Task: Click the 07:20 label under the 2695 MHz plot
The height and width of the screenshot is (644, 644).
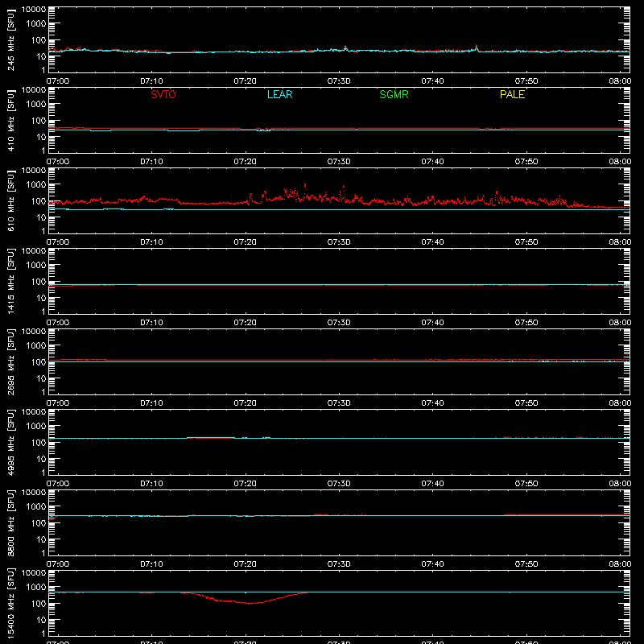Action: point(246,403)
